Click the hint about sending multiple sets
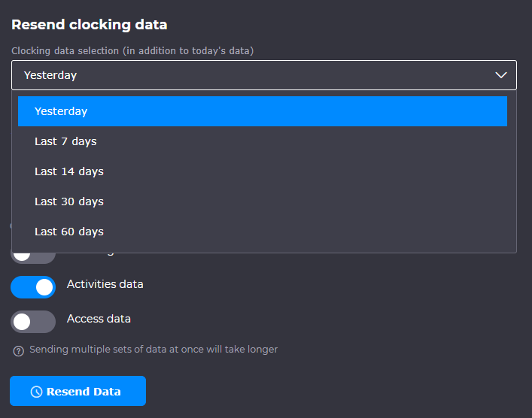Screen dimensions: 532x418 click(x=154, y=350)
